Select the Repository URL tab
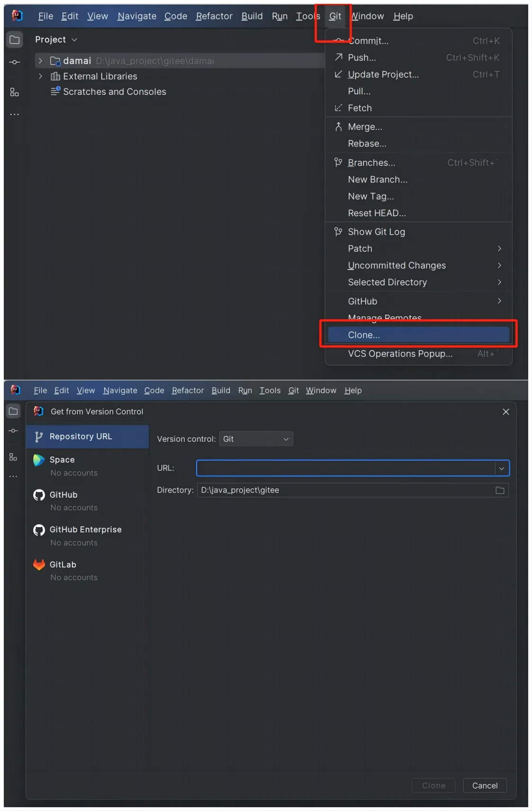This screenshot has width=532, height=811. point(81,437)
